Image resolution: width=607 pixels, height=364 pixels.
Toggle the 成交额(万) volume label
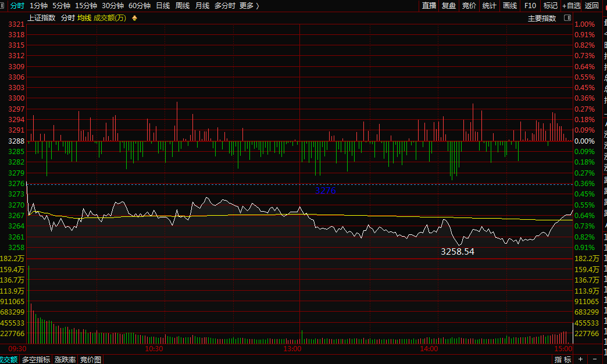pos(110,18)
